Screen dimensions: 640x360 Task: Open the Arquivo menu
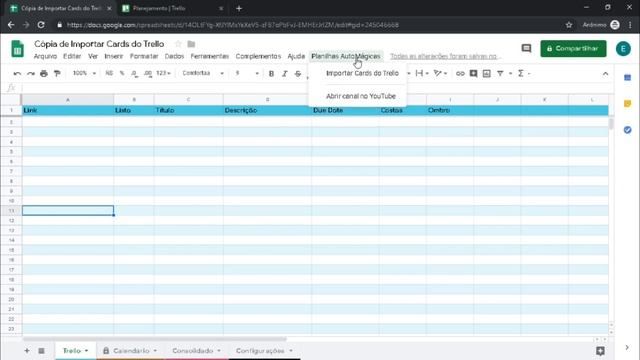coord(45,56)
